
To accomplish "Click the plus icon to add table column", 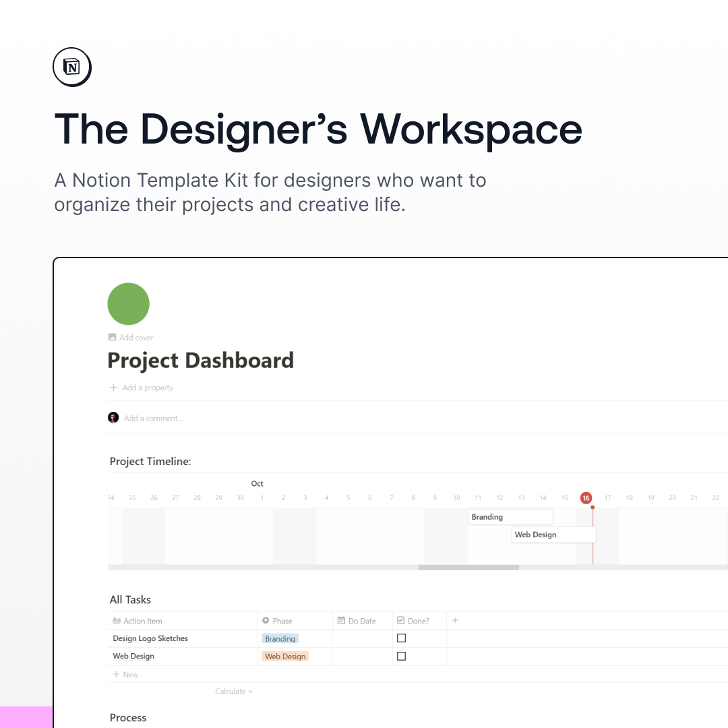I will point(455,620).
